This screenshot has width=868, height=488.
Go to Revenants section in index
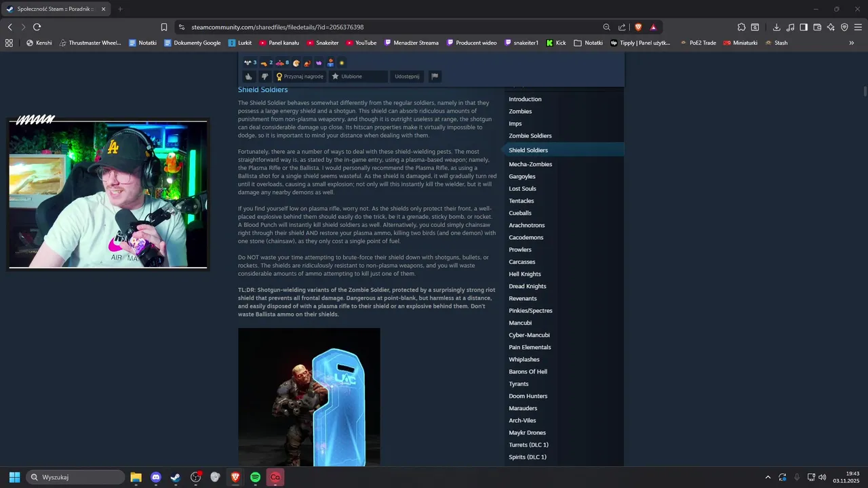[x=523, y=298]
